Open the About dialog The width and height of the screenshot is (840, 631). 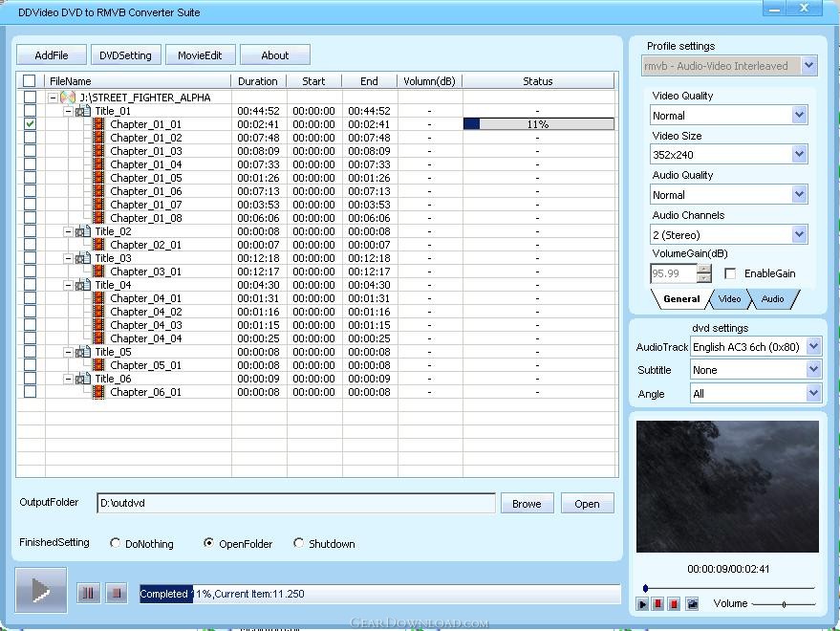pyautogui.click(x=275, y=55)
